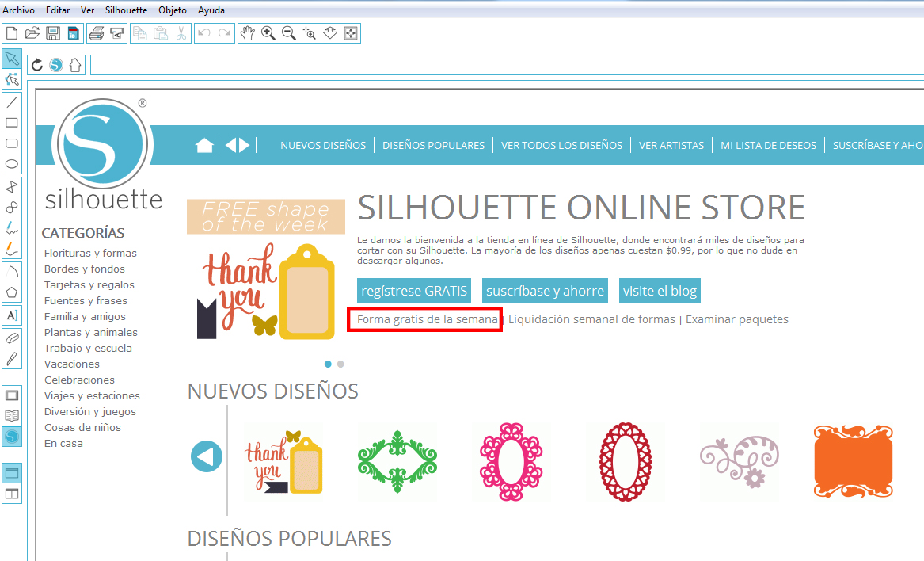Image resolution: width=924 pixels, height=561 pixels.
Task: Open the Archivo menu
Action: 18,10
